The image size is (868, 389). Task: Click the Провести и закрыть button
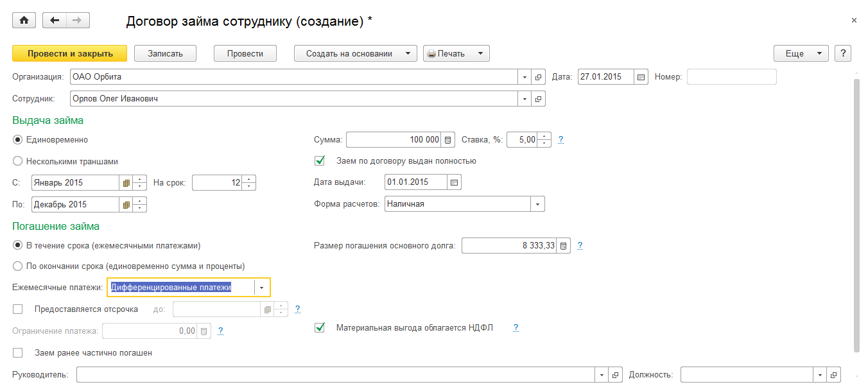70,53
